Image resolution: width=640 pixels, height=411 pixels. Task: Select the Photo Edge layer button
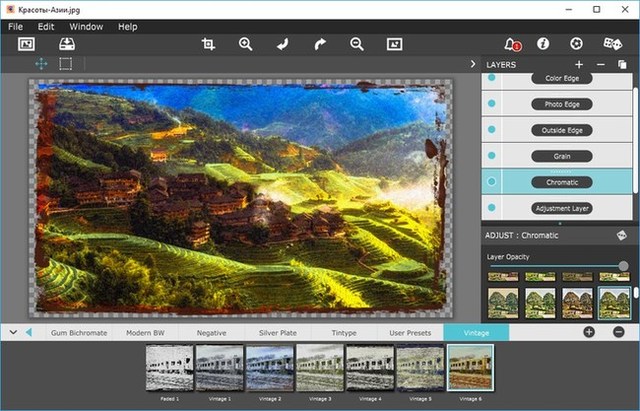click(x=562, y=104)
